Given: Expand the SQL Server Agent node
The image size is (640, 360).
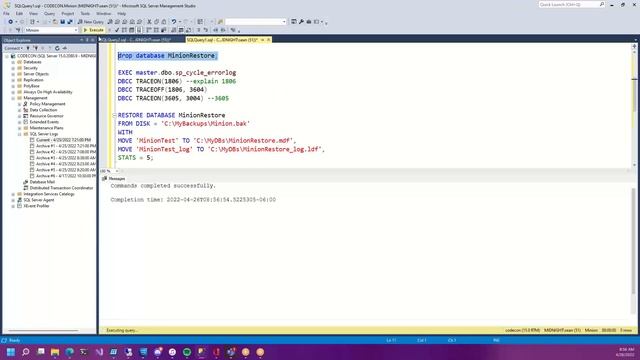Looking at the screenshot, I should point(13,200).
